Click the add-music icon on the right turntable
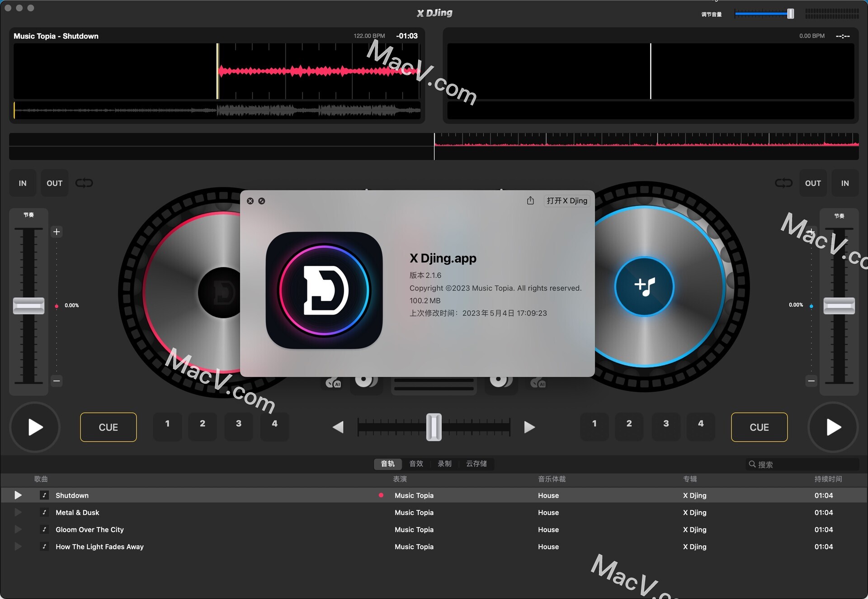The height and width of the screenshot is (599, 868). click(644, 286)
